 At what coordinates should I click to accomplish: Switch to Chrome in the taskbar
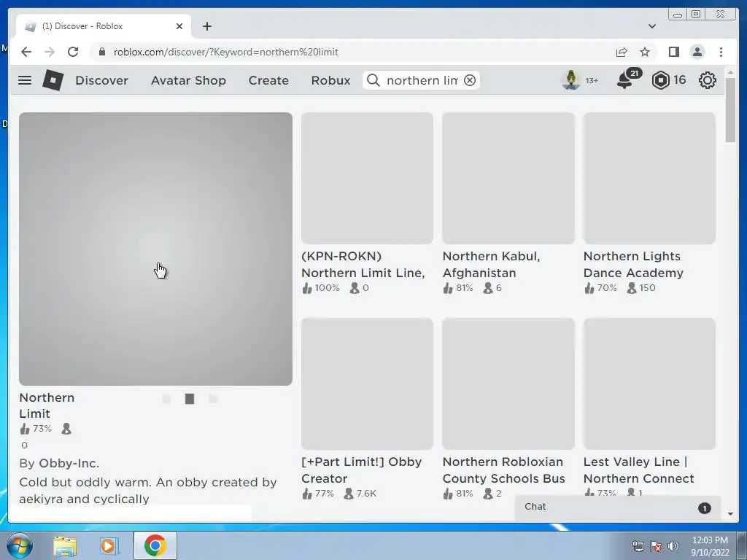pyautogui.click(x=155, y=545)
